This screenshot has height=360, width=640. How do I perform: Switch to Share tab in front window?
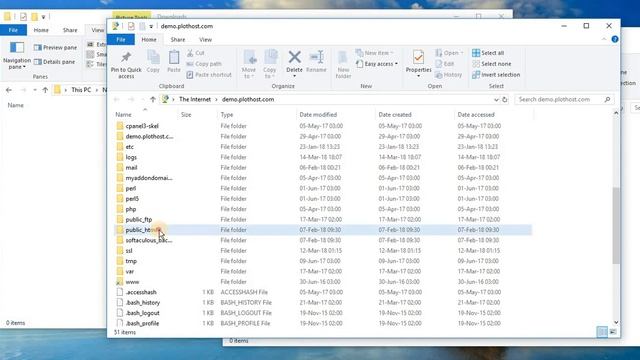click(178, 40)
